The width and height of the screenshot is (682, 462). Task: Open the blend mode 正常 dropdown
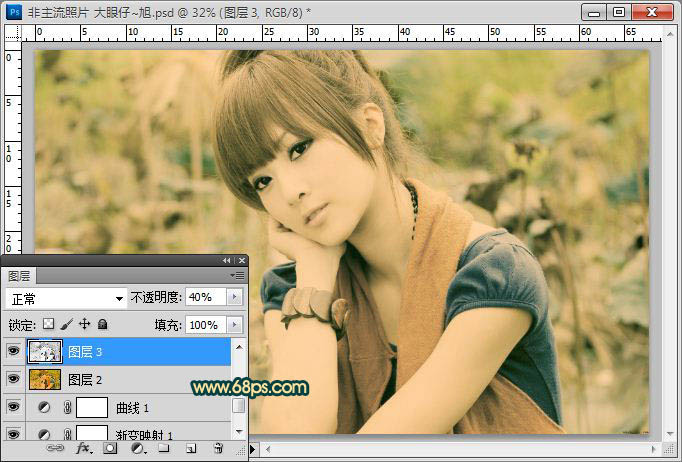(x=65, y=298)
